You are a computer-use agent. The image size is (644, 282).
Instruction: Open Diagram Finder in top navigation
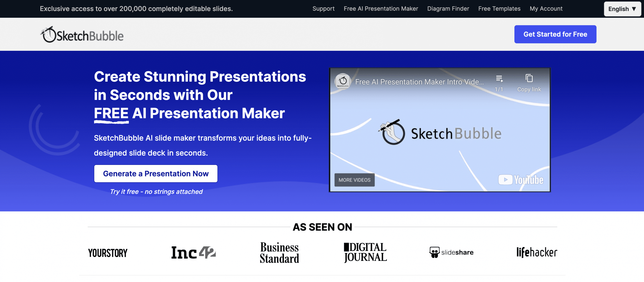[448, 9]
